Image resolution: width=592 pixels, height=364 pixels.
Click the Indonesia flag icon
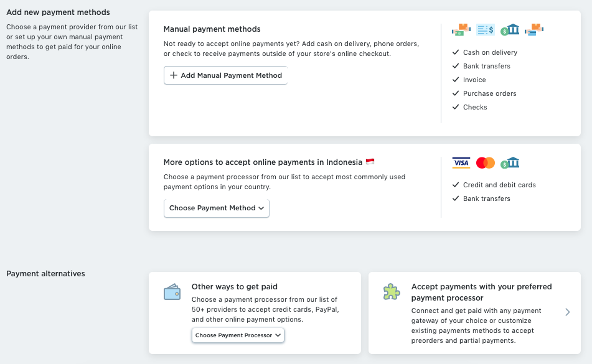[370, 162]
